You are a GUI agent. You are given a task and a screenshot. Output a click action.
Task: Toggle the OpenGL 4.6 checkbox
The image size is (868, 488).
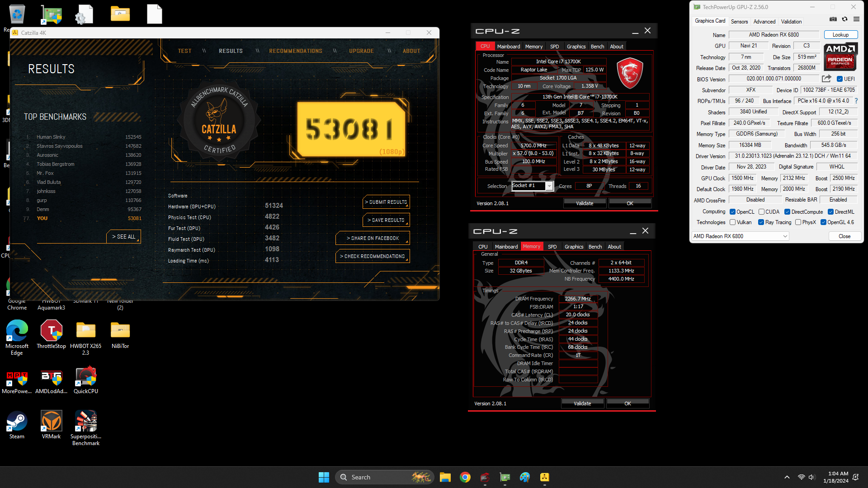click(823, 222)
